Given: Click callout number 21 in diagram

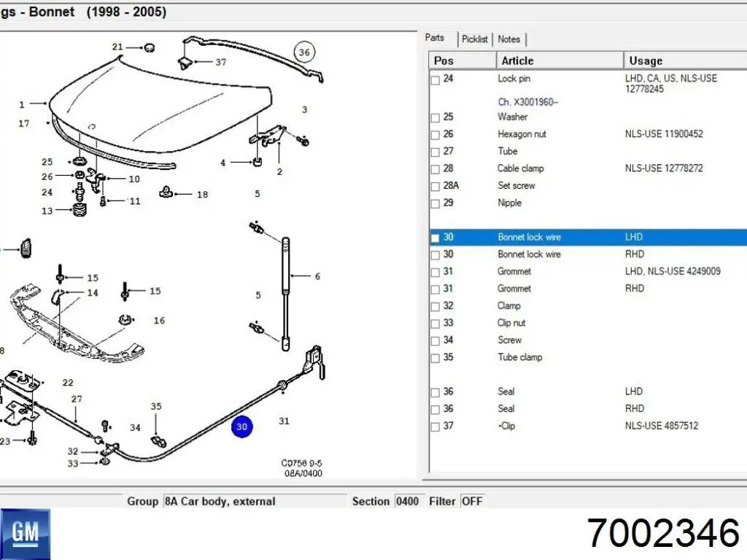Looking at the screenshot, I should tap(117, 47).
